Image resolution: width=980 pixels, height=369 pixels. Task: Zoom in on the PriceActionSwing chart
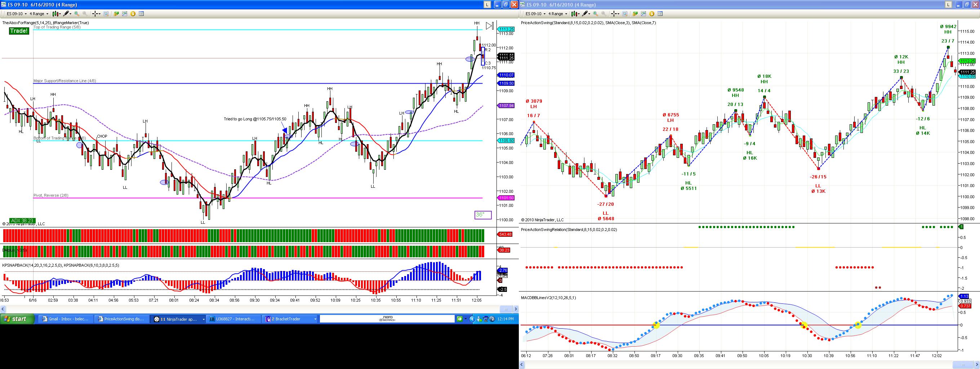tap(596, 14)
